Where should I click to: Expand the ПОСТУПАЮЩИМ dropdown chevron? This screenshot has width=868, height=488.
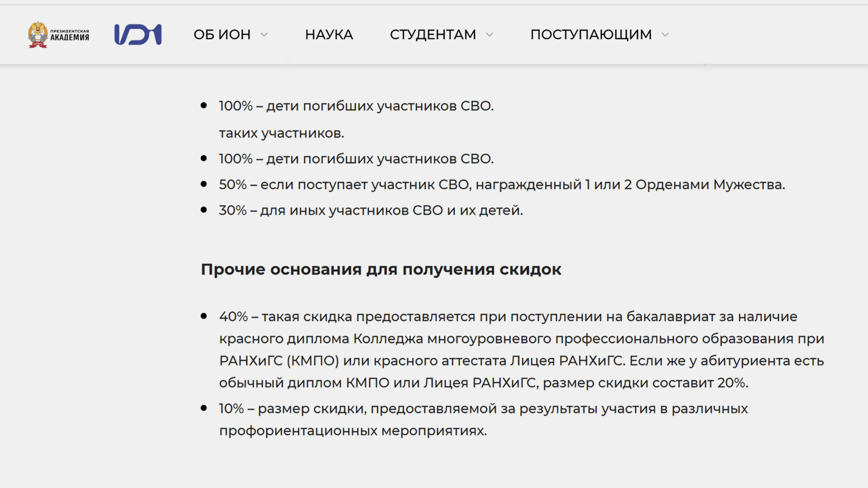(666, 35)
